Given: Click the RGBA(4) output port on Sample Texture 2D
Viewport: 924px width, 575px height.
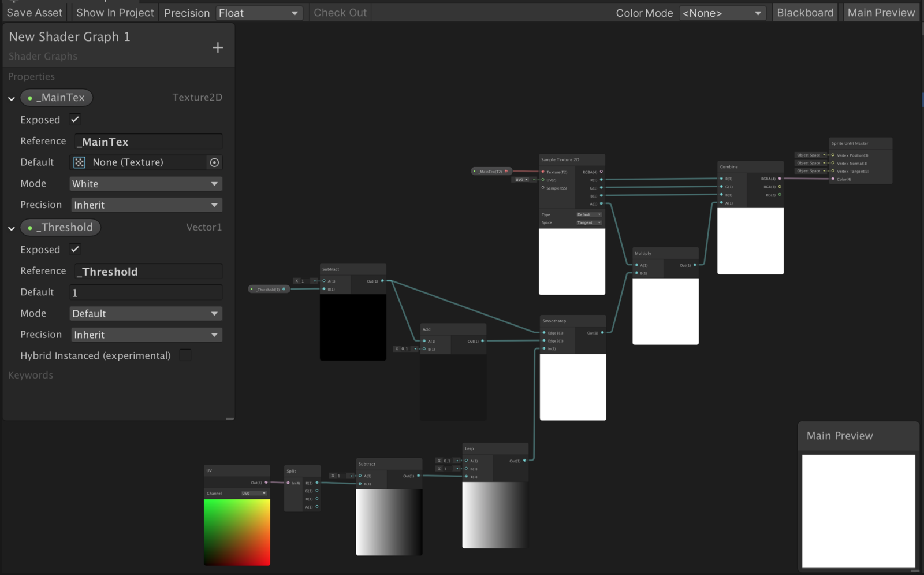Looking at the screenshot, I should [x=601, y=172].
